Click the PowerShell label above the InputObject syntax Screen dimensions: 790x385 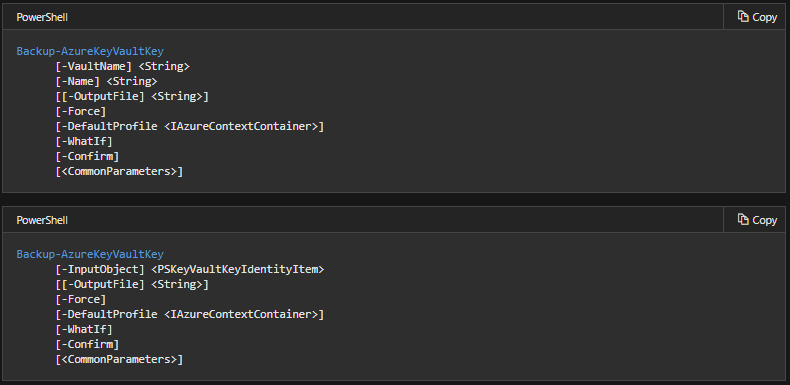click(x=42, y=220)
